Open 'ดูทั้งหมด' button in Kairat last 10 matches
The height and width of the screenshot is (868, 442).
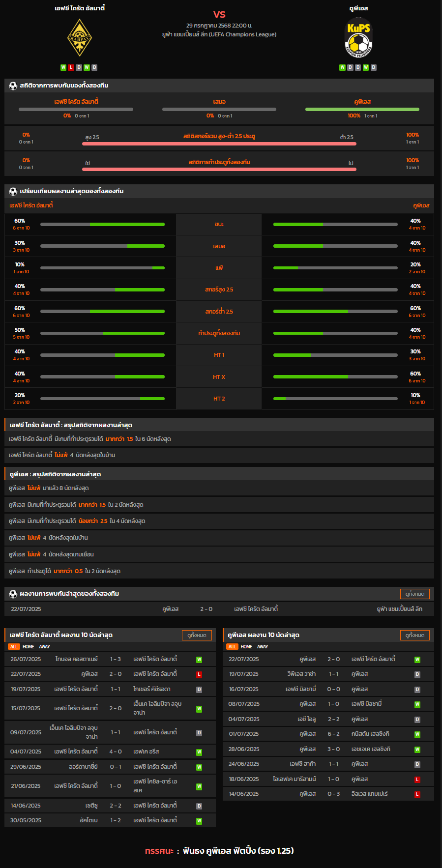[x=197, y=635]
